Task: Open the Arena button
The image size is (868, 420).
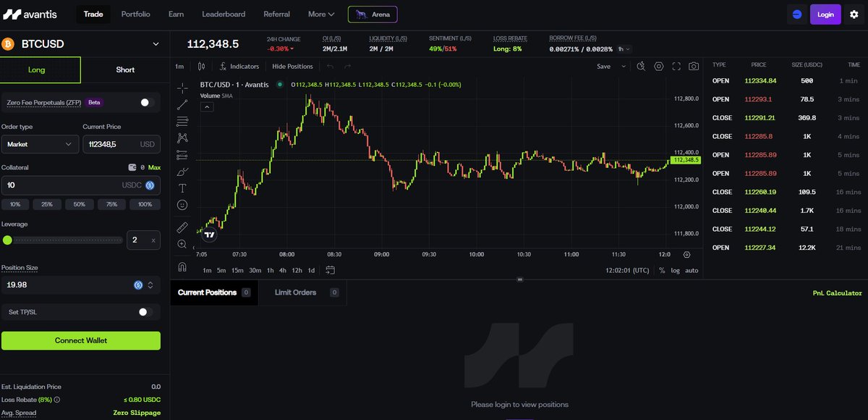Action: [x=373, y=14]
